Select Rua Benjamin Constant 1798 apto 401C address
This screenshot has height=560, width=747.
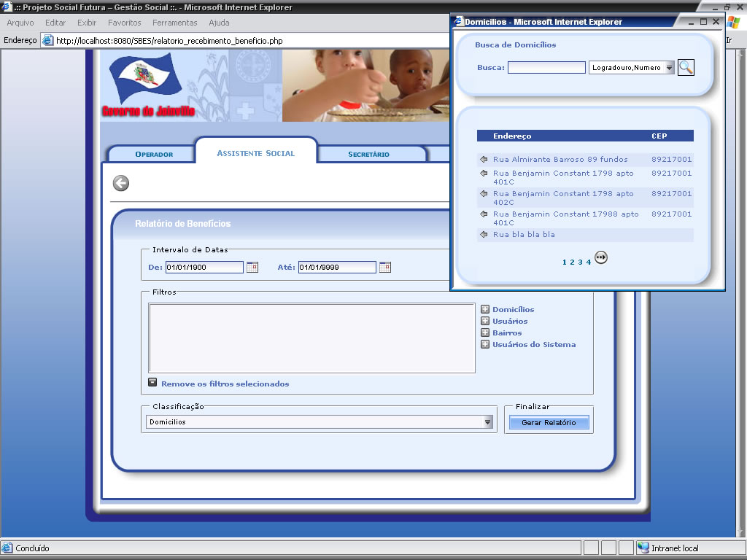(564, 177)
